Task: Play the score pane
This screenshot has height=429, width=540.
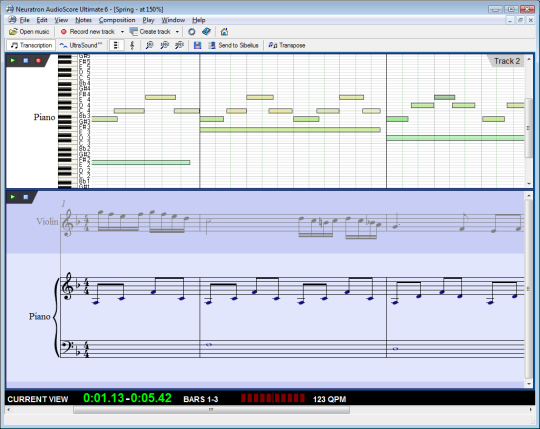Action: (x=13, y=197)
